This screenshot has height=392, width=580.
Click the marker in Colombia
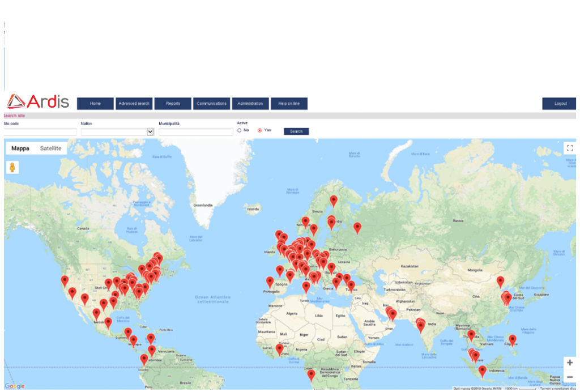point(152,351)
